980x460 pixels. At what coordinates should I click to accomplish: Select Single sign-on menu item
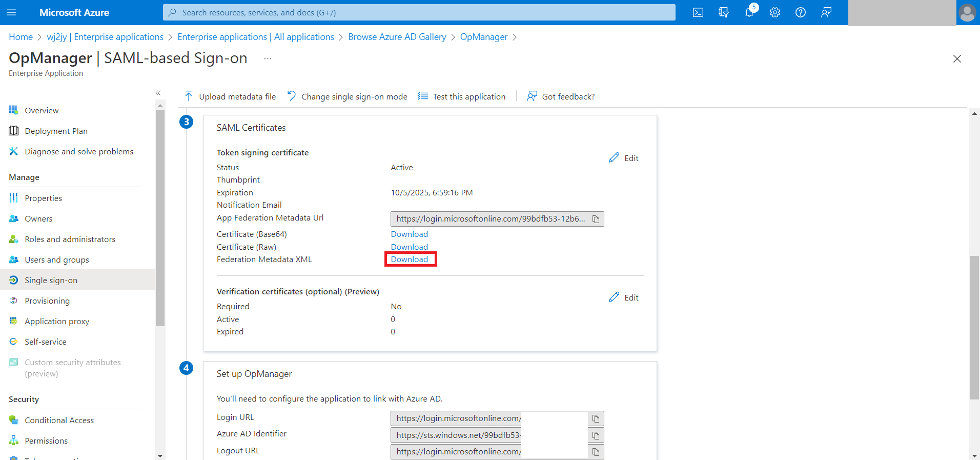click(77, 280)
